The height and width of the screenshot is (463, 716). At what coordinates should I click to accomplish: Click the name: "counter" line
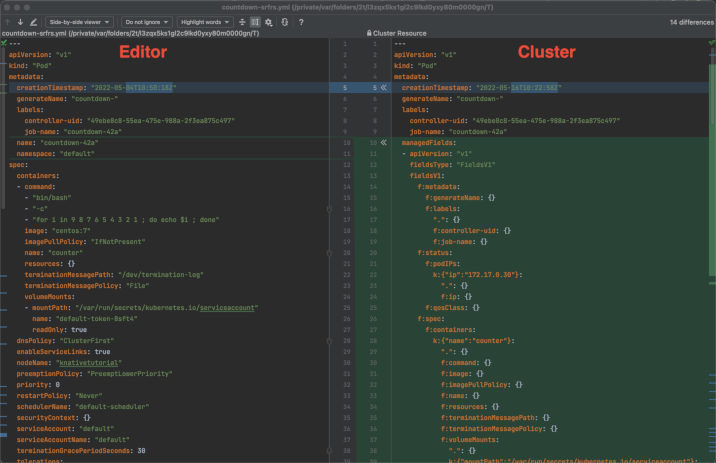tap(53, 253)
